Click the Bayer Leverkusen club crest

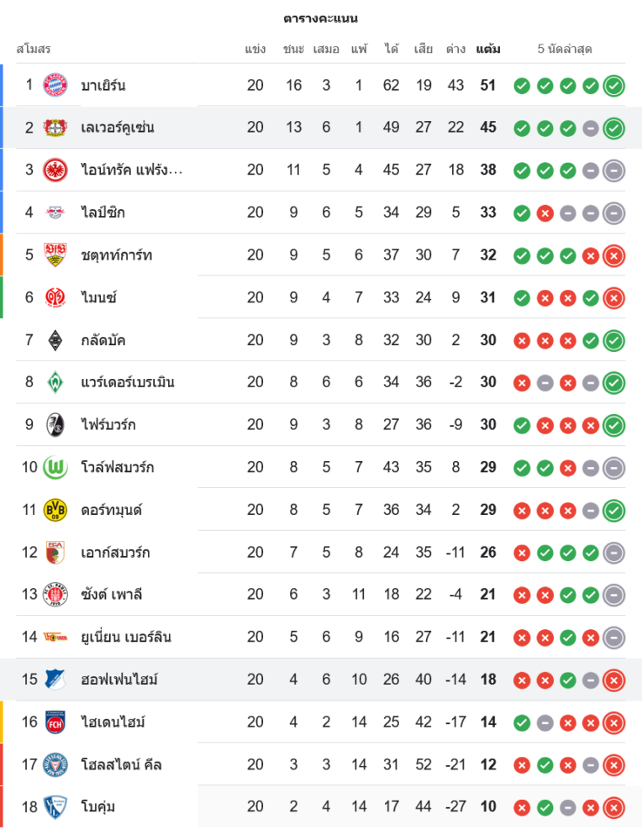click(x=55, y=128)
